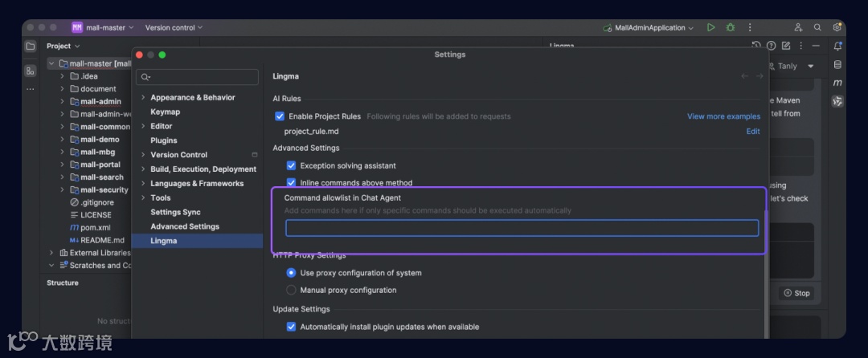Image resolution: width=868 pixels, height=358 pixels.
Task: Collapse the mall-master root node
Action: 51,63
